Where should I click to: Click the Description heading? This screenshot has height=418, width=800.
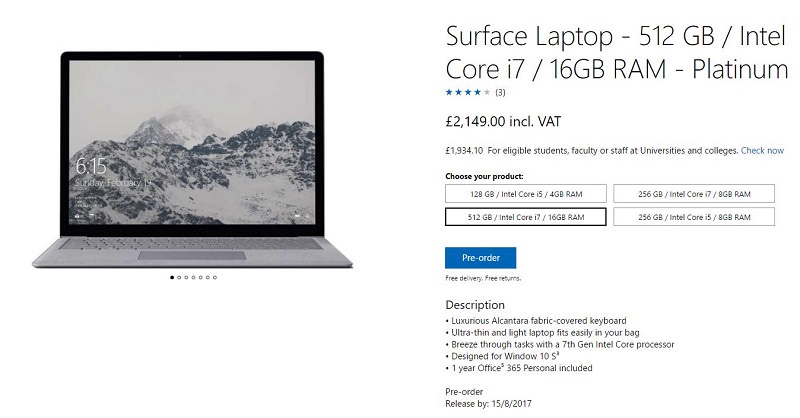pyautogui.click(x=475, y=305)
